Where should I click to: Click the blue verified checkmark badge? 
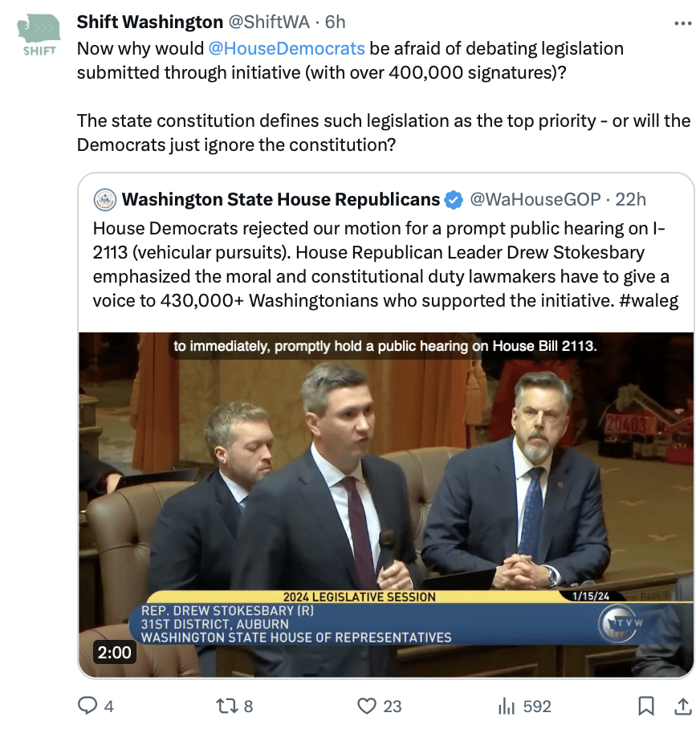coord(454,200)
